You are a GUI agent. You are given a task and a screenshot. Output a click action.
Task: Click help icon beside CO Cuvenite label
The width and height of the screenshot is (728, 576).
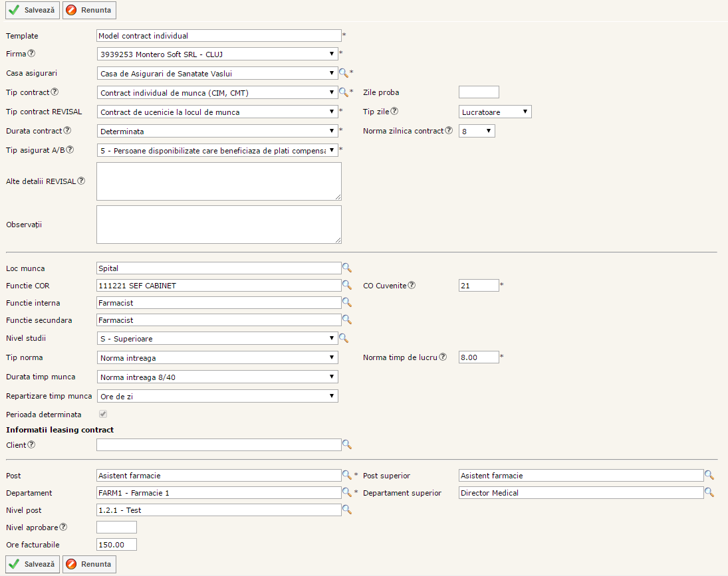pyautogui.click(x=412, y=286)
